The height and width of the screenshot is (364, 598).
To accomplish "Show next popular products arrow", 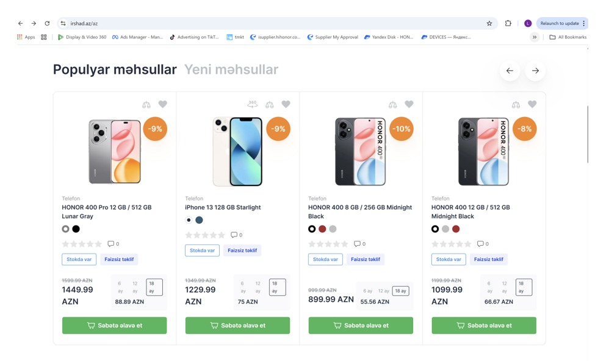I will pos(535,71).
